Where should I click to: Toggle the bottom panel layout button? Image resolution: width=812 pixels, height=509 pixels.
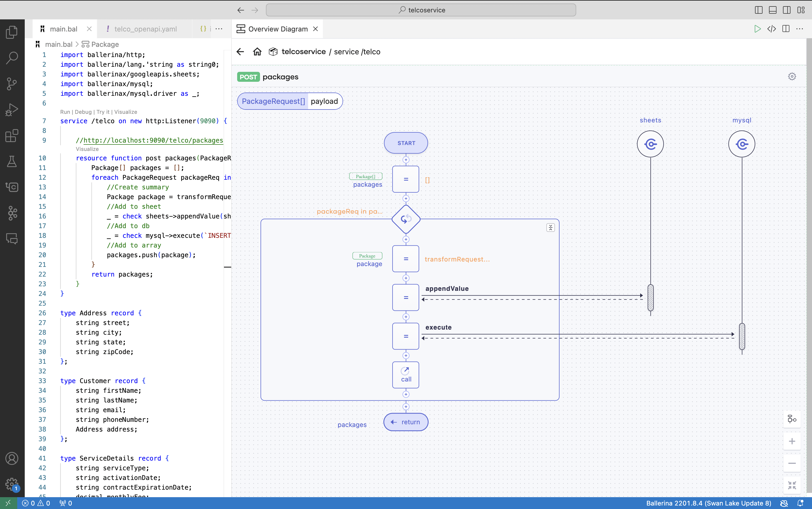tap(773, 10)
